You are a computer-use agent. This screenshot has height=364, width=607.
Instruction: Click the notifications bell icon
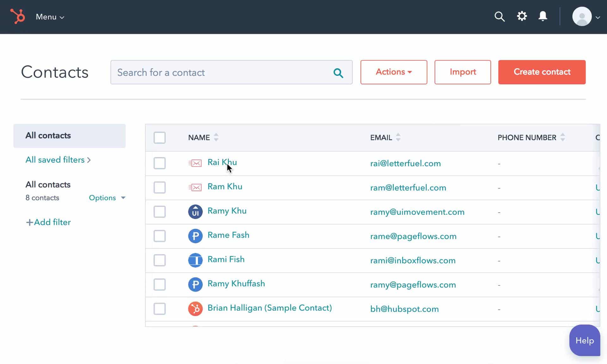543,16
